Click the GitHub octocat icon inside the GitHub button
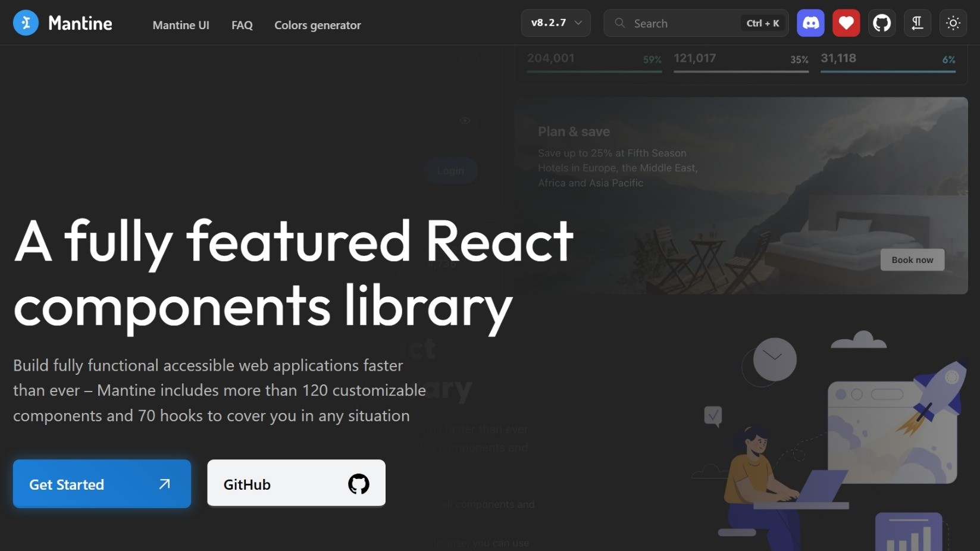 coord(358,484)
